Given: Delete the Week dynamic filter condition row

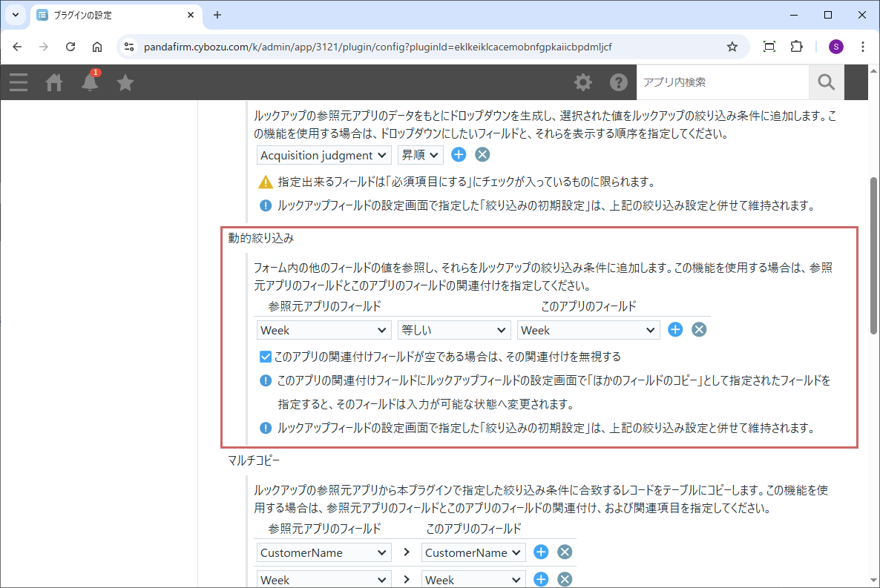Looking at the screenshot, I should pyautogui.click(x=698, y=330).
